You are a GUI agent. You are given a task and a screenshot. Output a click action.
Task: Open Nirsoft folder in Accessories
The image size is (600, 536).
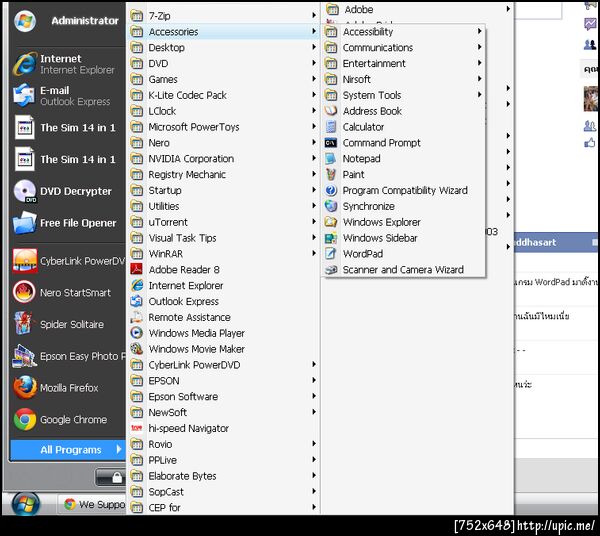point(404,79)
